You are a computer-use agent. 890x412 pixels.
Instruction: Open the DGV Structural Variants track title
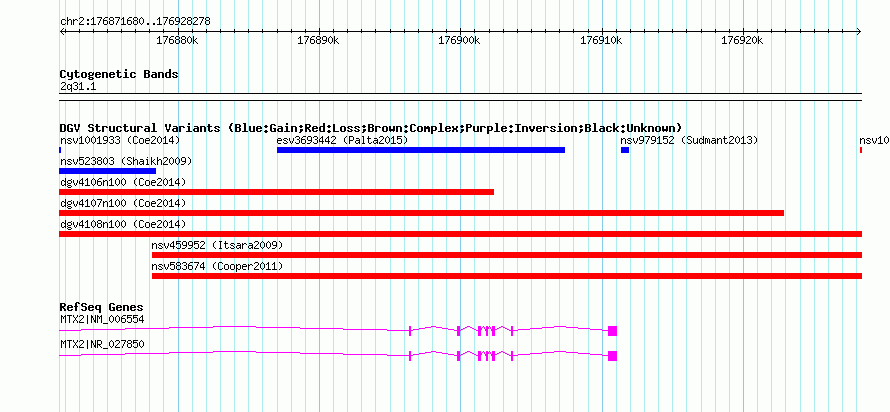click(371, 128)
